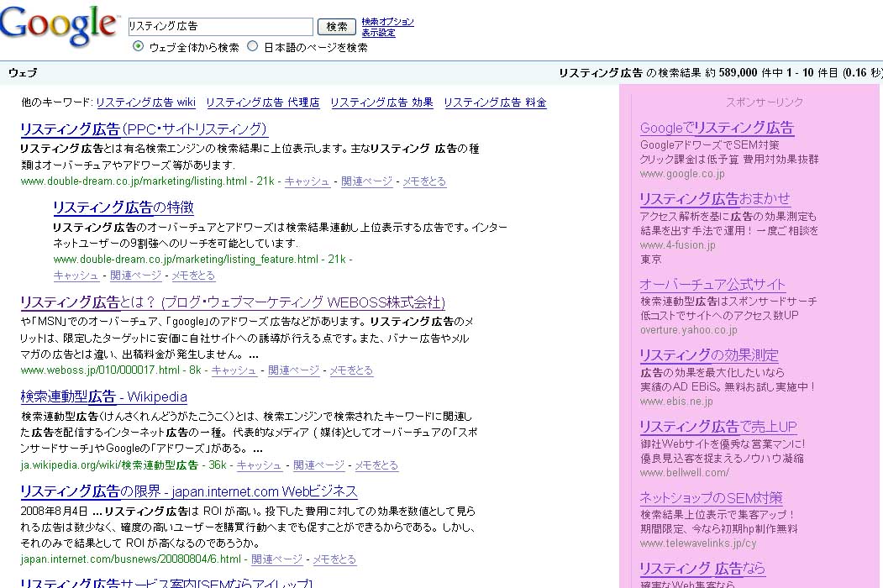This screenshot has width=883, height=588.
Task: Open 関連ページ for the listing.html result
Action: (366, 181)
